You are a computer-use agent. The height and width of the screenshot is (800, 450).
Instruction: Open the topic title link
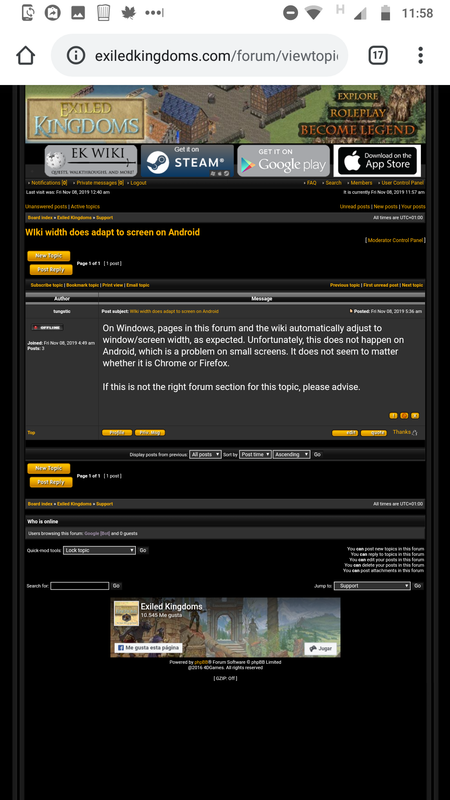pyautogui.click(x=113, y=232)
